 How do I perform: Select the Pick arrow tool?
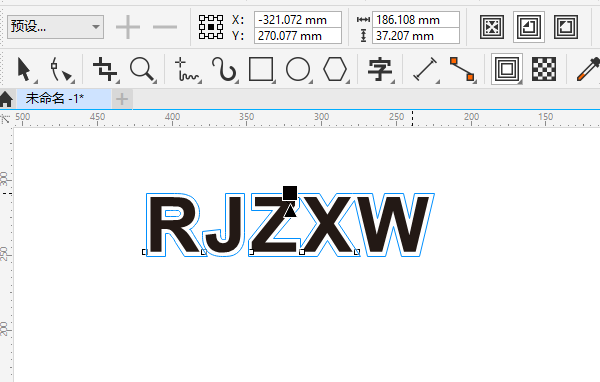[x=24, y=69]
